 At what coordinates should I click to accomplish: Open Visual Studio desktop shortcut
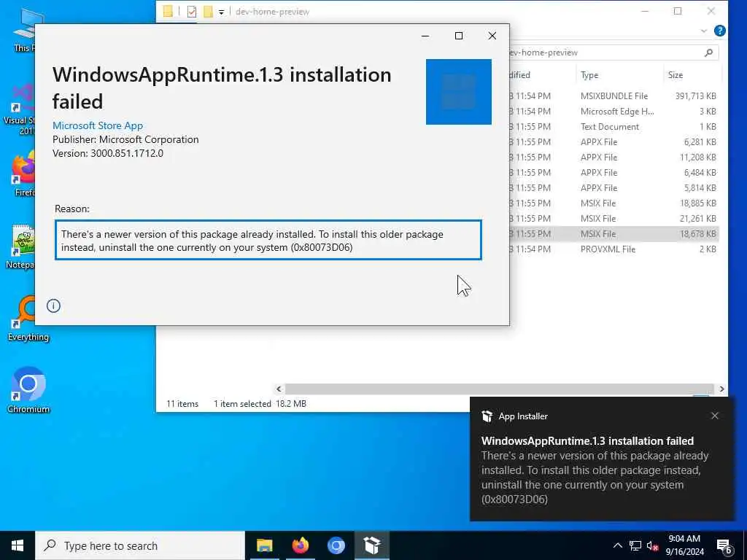click(x=20, y=109)
